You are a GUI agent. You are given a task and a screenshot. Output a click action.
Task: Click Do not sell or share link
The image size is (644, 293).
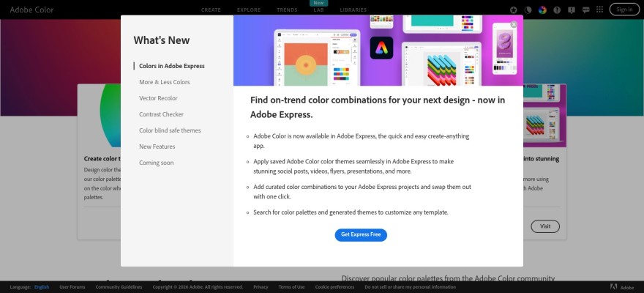[410, 287]
